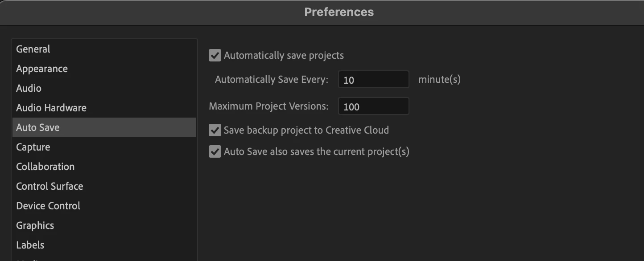Toggle Auto Save also saves current project(s)
644x261 pixels.
pyautogui.click(x=215, y=152)
